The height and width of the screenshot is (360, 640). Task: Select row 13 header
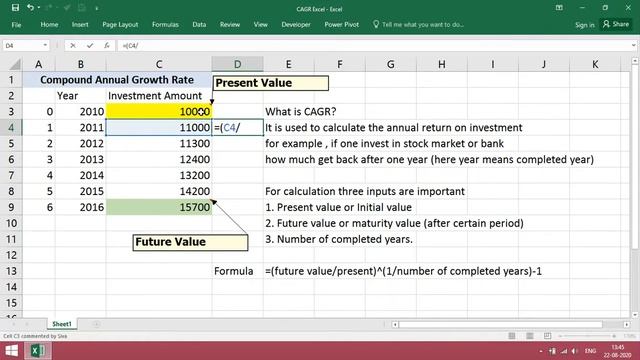(11, 271)
